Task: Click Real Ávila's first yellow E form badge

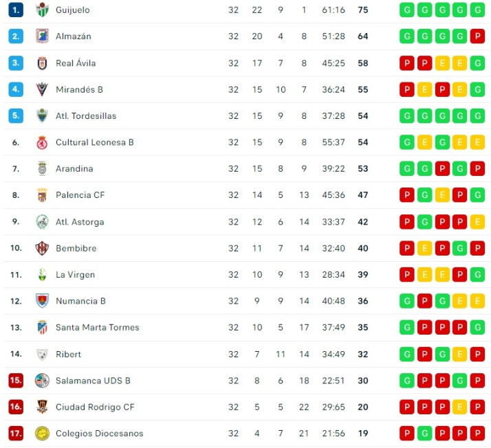Action: click(x=442, y=63)
